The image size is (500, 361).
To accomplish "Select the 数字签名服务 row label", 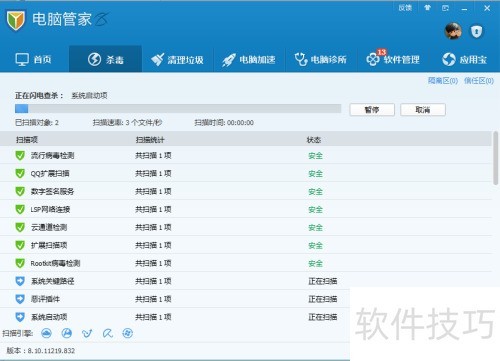I will coord(52,192).
